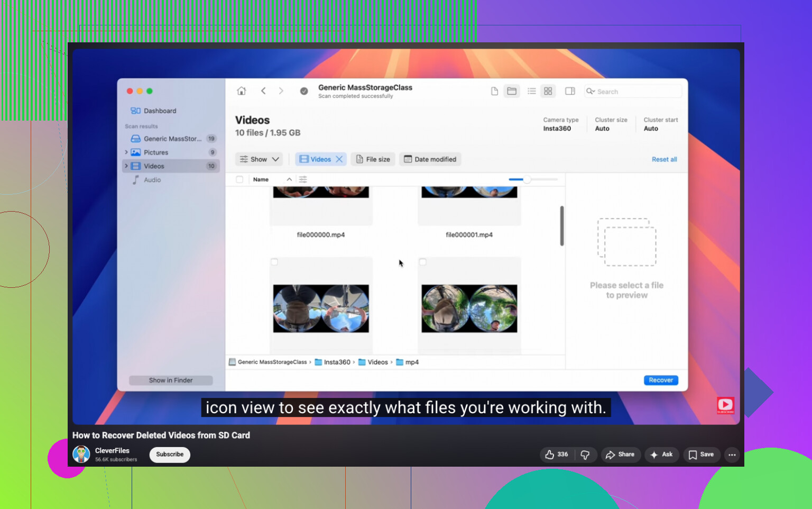This screenshot has height=509, width=812.
Task: Click the Ask button
Action: coord(661,455)
